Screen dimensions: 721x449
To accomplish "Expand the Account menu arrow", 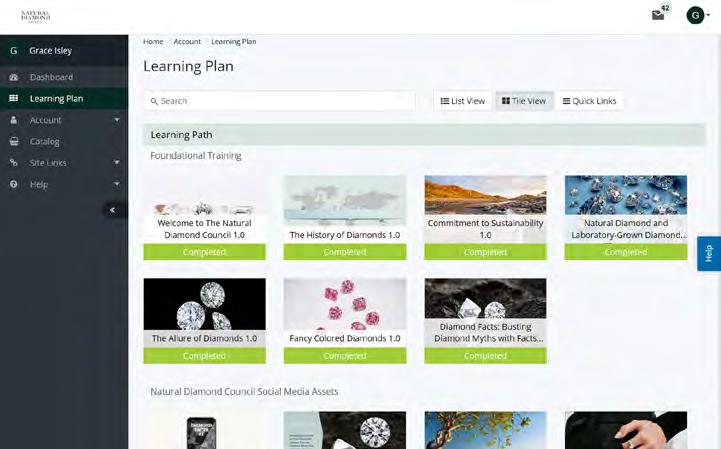I will (x=117, y=120).
